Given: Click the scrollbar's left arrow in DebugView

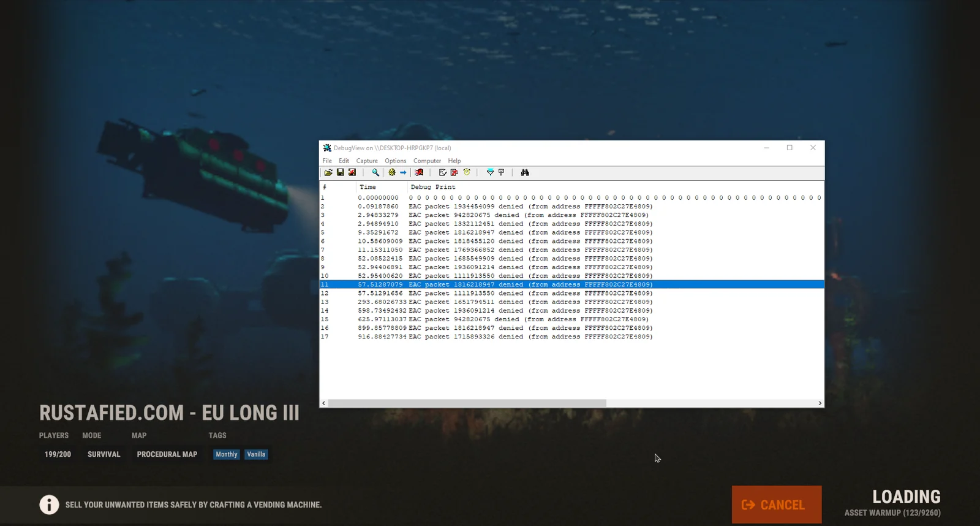Looking at the screenshot, I should click(x=324, y=403).
